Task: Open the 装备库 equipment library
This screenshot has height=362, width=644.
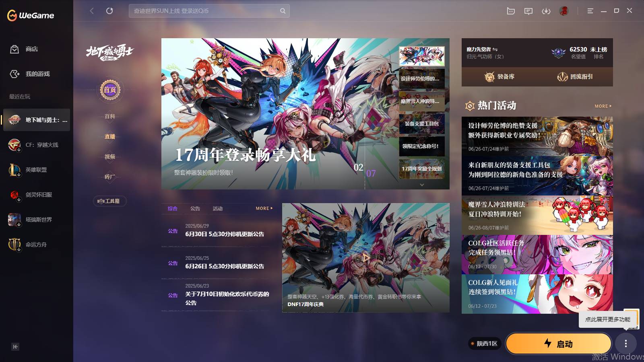Action: [500, 76]
